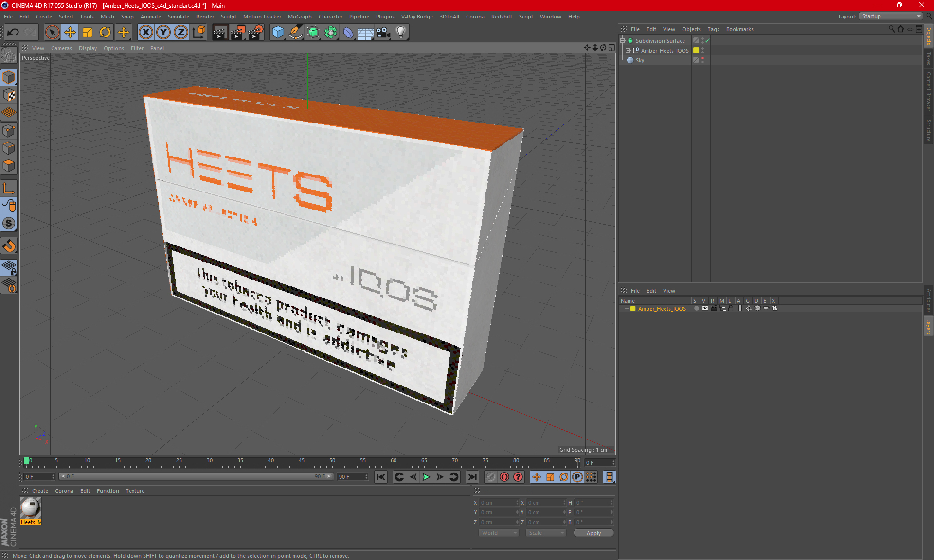The height and width of the screenshot is (560, 934).
Task: Activate the Scale tool in top toolbar
Action: (88, 33)
